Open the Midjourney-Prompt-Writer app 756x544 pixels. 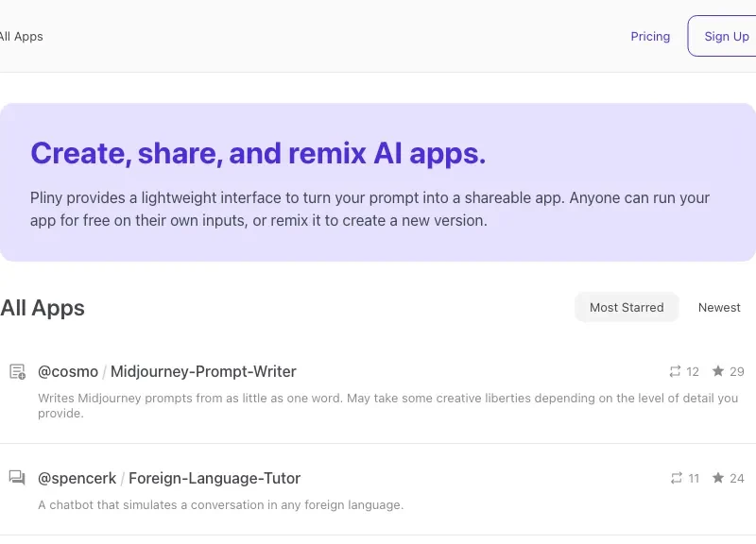203,371
